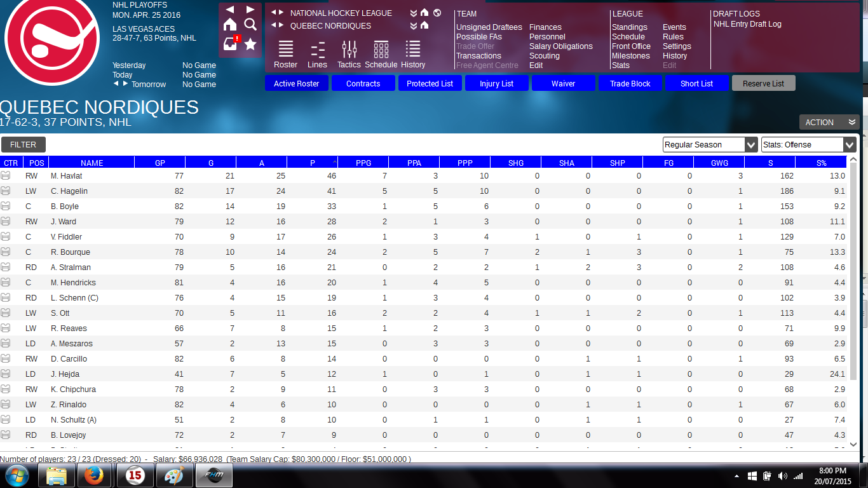The image size is (868, 488).
Task: Click the Windows Start button
Action: pos(17,475)
